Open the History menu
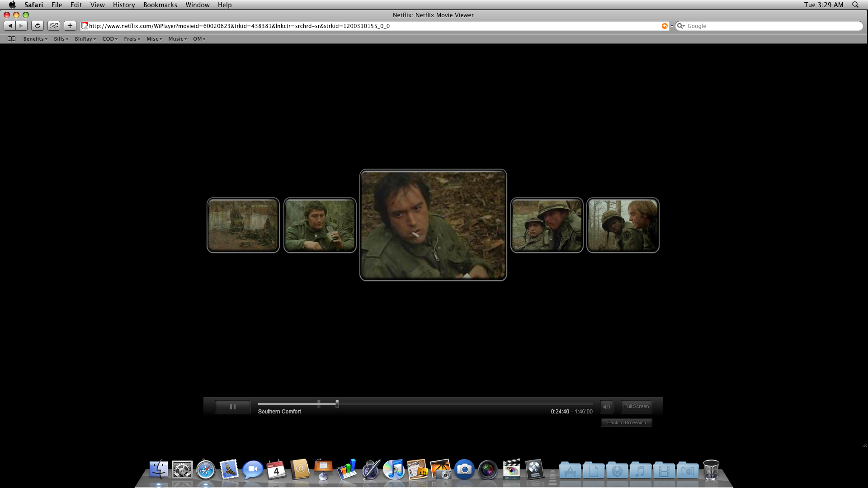Image resolution: width=868 pixels, height=488 pixels. (123, 5)
